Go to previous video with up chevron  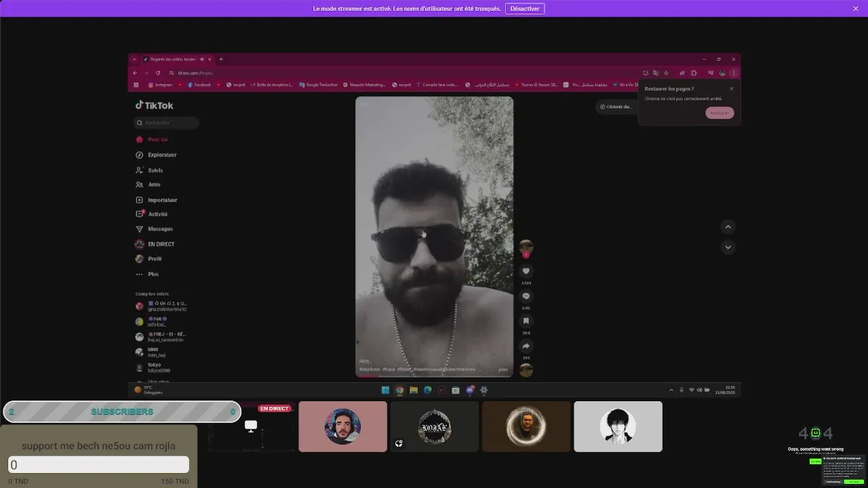(728, 227)
